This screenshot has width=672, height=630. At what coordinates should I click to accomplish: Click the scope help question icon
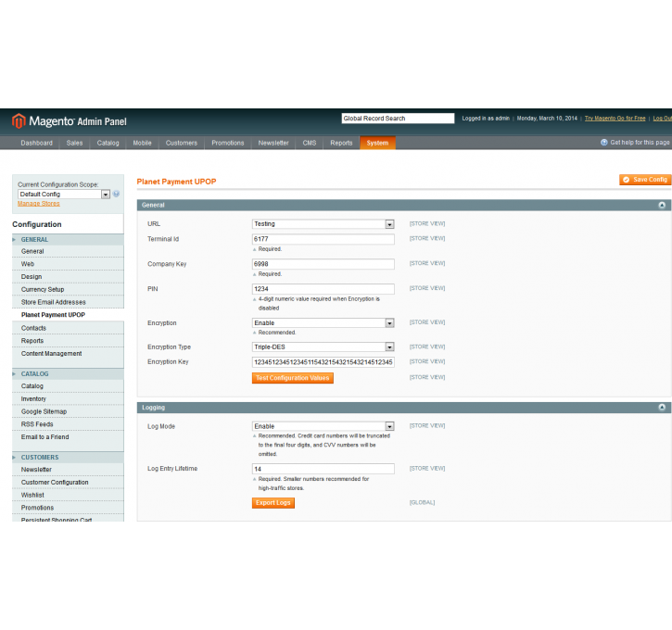(x=116, y=194)
